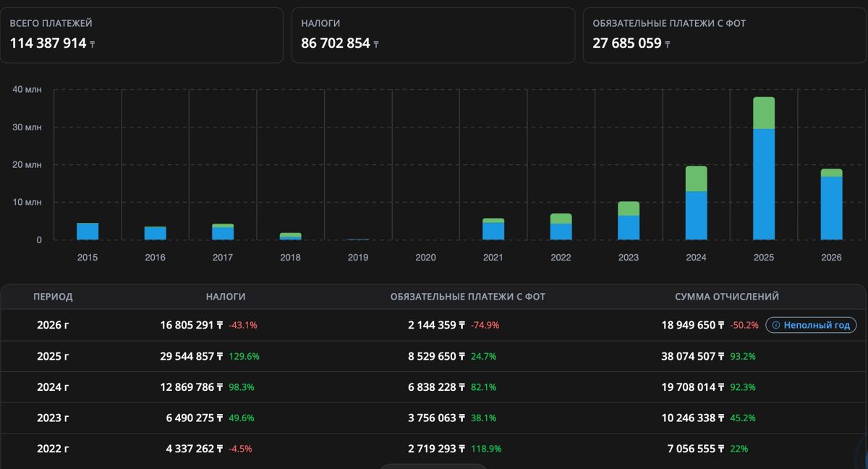This screenshot has height=469, width=868.
Task: Click the "4 337 262 ₸" taxes value
Action: [195, 449]
